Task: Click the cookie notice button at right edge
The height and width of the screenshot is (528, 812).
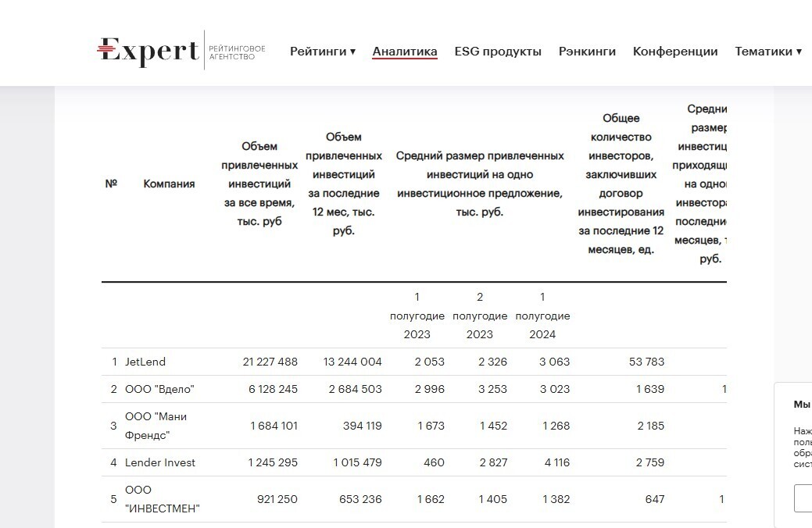Action: click(x=803, y=498)
